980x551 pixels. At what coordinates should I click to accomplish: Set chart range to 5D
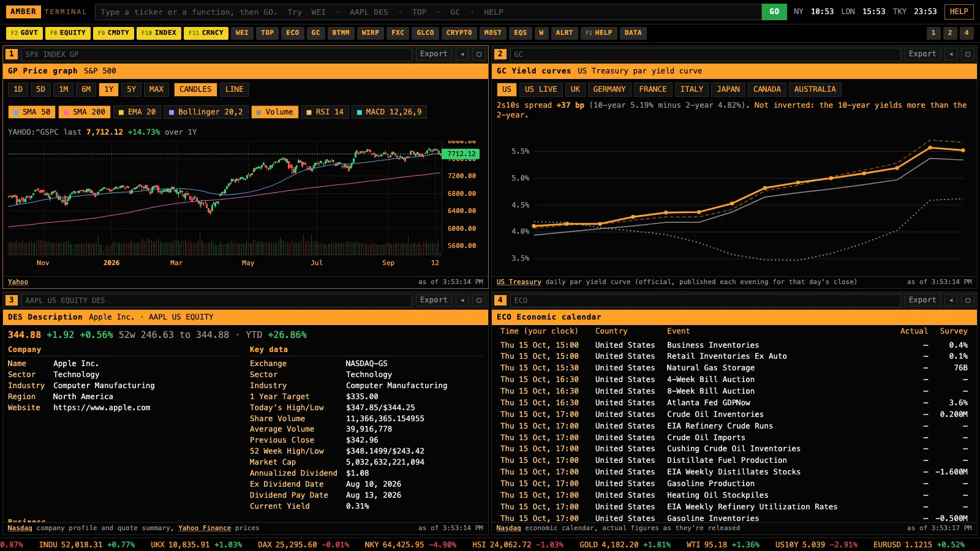tap(40, 89)
